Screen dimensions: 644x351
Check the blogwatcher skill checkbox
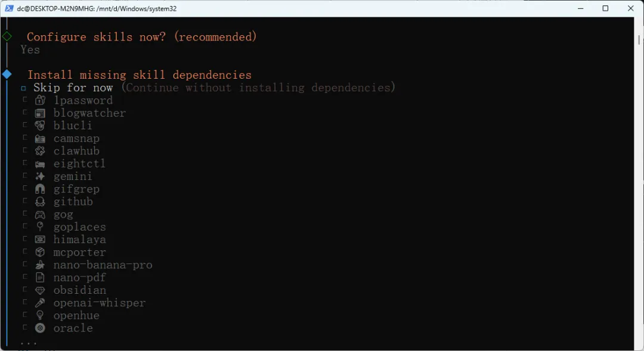(25, 112)
